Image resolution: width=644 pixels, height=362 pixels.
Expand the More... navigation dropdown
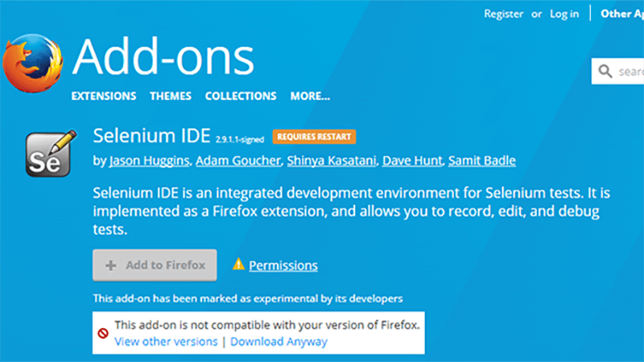click(310, 96)
